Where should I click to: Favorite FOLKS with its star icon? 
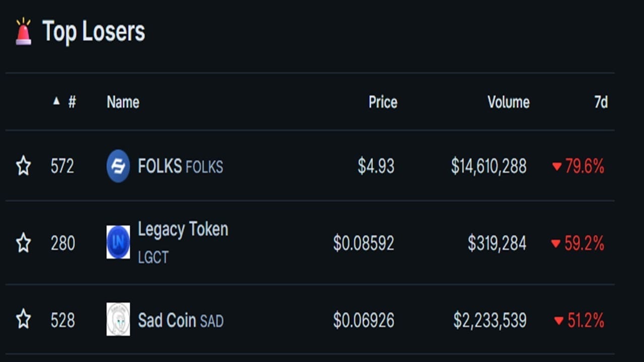pyautogui.click(x=23, y=166)
